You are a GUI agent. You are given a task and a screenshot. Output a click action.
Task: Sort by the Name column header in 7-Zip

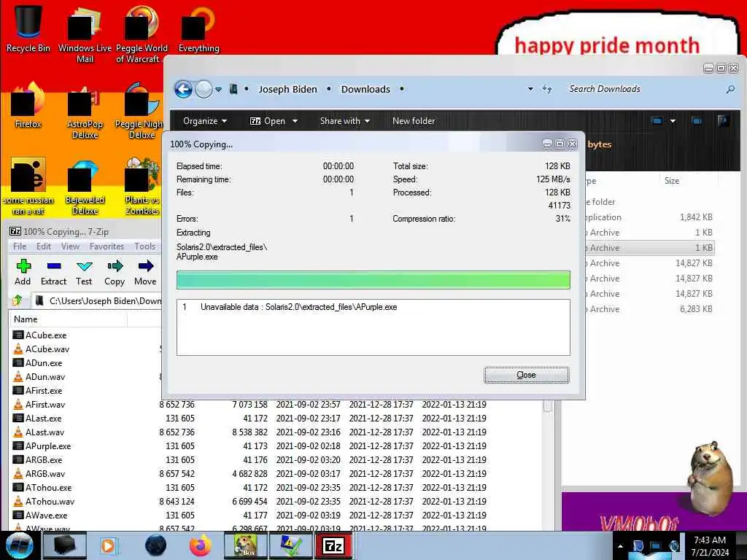(x=68, y=319)
